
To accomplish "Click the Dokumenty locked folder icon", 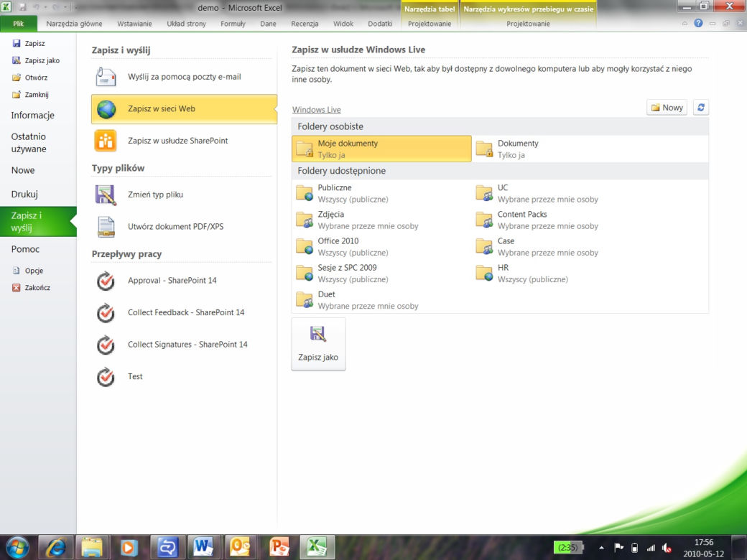I will click(x=485, y=149).
